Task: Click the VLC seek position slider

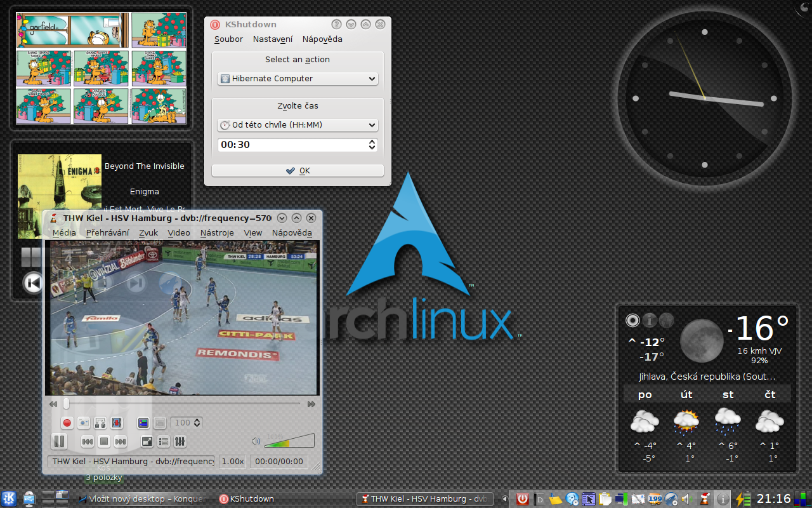Action: (x=182, y=403)
